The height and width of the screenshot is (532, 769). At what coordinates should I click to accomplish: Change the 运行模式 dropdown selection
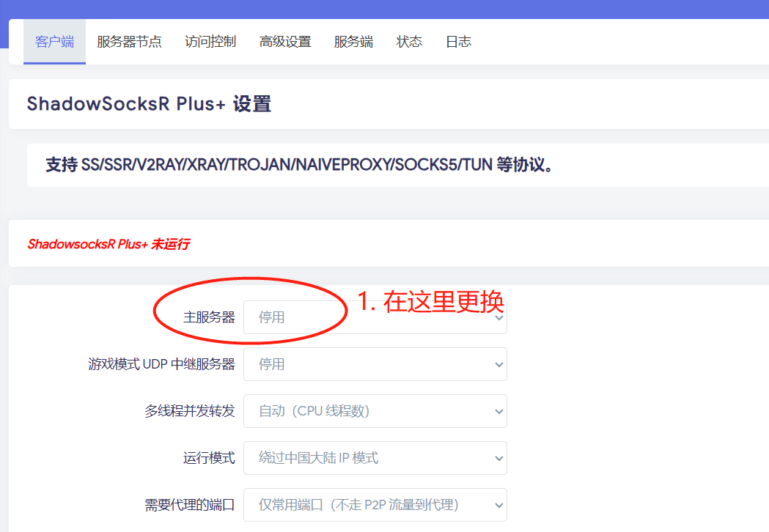click(375, 458)
